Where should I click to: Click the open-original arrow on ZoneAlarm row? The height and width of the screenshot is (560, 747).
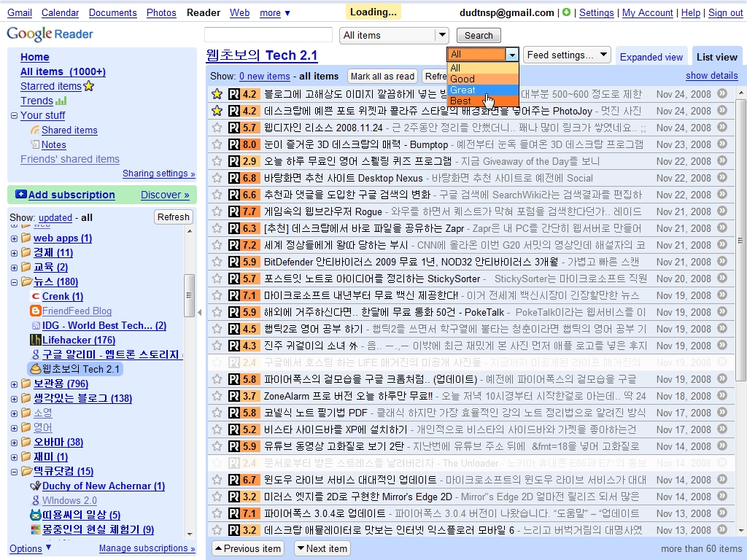722,395
